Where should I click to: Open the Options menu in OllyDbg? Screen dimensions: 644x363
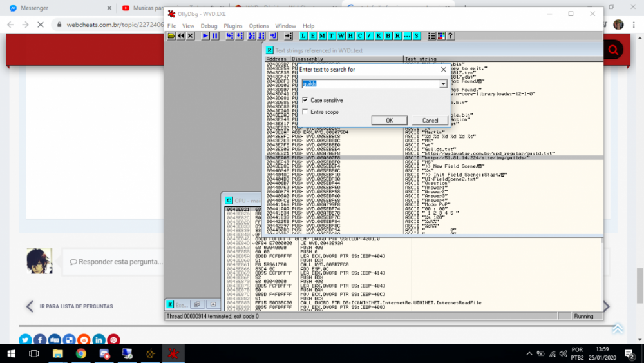click(x=259, y=26)
